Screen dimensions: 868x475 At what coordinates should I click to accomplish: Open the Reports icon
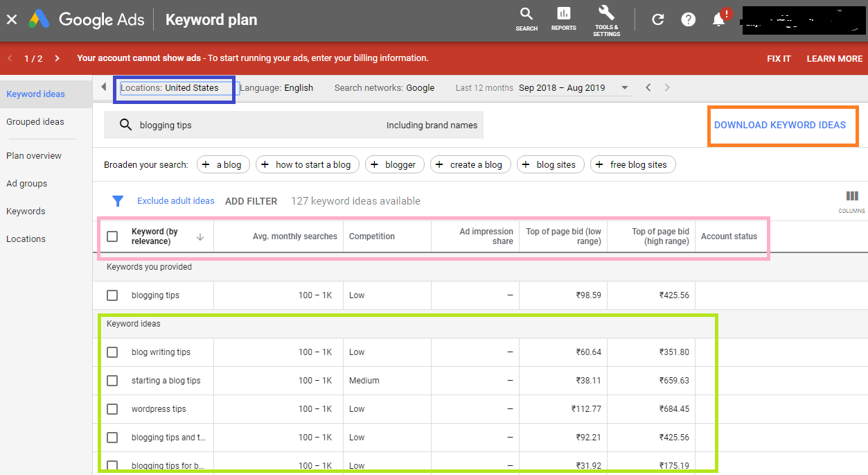click(x=564, y=19)
